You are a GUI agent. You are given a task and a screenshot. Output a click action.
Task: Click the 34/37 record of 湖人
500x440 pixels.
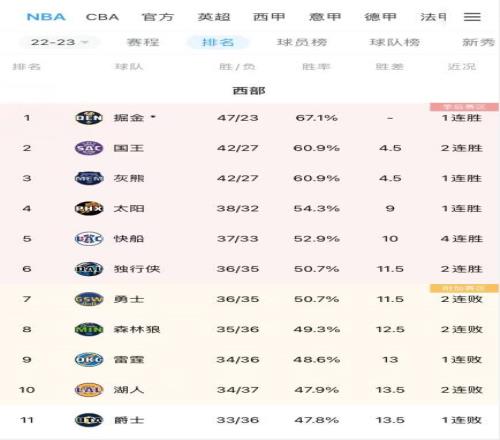point(238,390)
